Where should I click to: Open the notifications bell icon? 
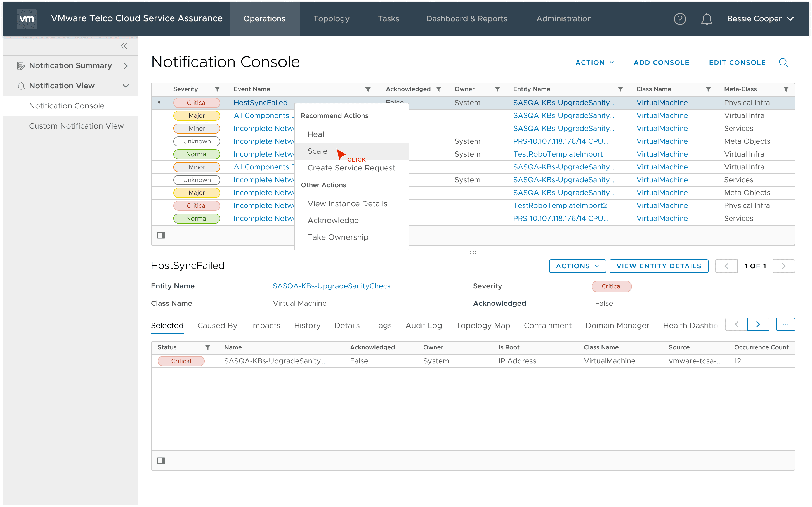(706, 19)
